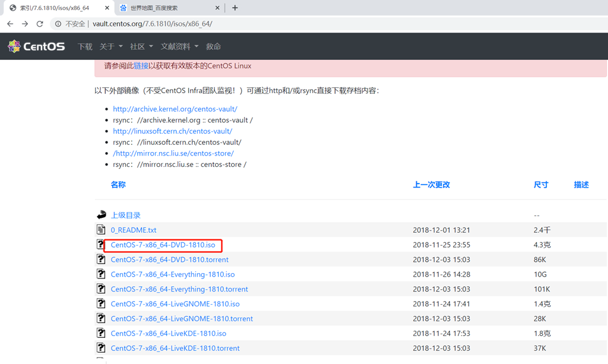Image resolution: width=608 pixels, height=364 pixels.
Task: Open the 救命 menu item
Action: (x=213, y=46)
